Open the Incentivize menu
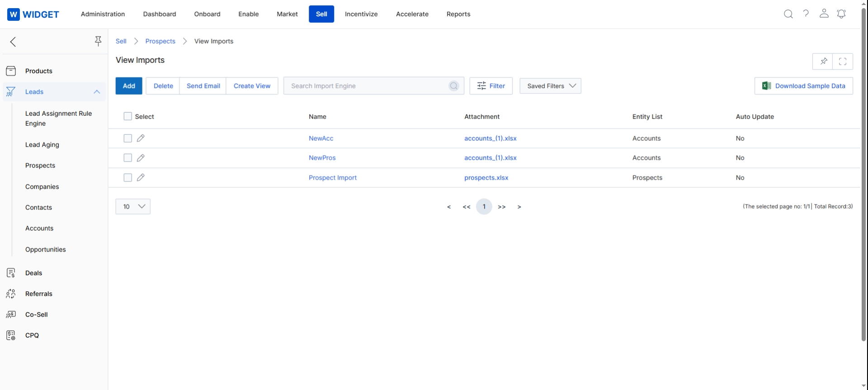The height and width of the screenshot is (390, 868). 361,14
